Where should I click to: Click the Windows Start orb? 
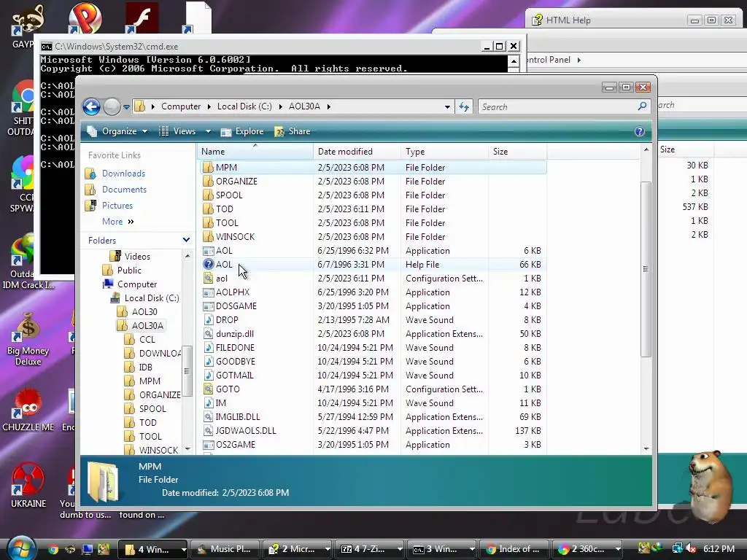[21, 548]
